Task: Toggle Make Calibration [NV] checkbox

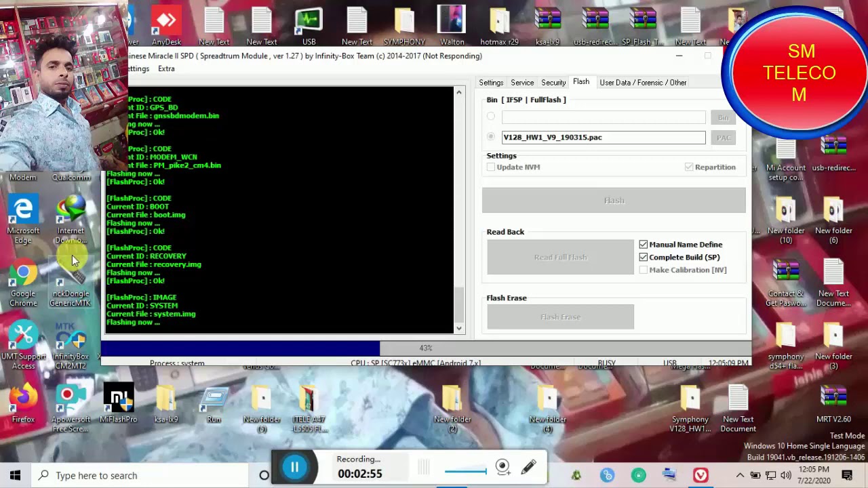Action: [x=643, y=270]
